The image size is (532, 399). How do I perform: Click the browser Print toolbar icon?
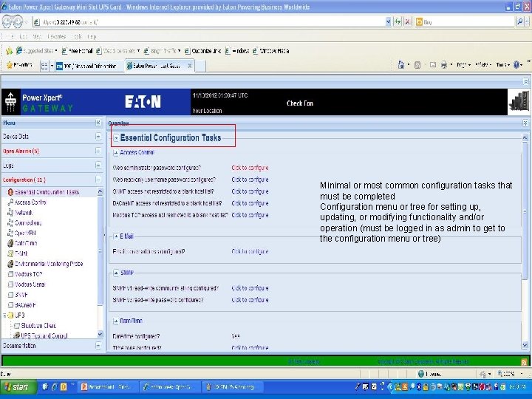tap(444, 65)
